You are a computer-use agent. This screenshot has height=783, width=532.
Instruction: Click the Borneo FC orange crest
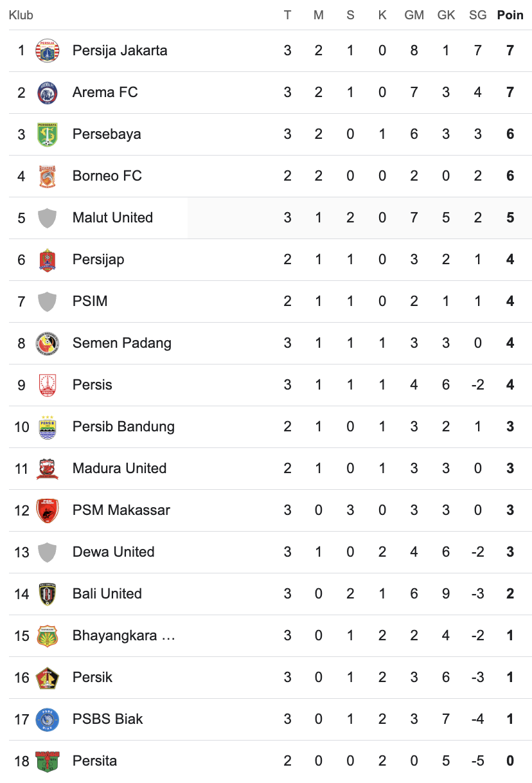(48, 176)
